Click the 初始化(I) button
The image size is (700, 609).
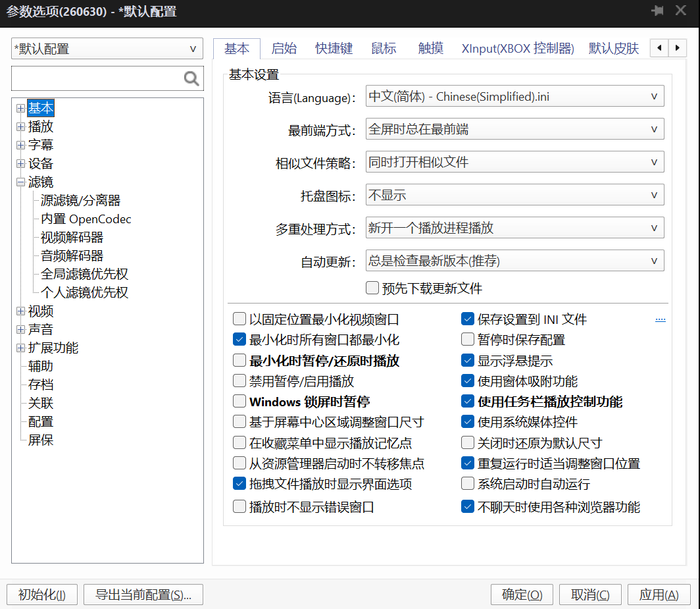pyautogui.click(x=42, y=595)
